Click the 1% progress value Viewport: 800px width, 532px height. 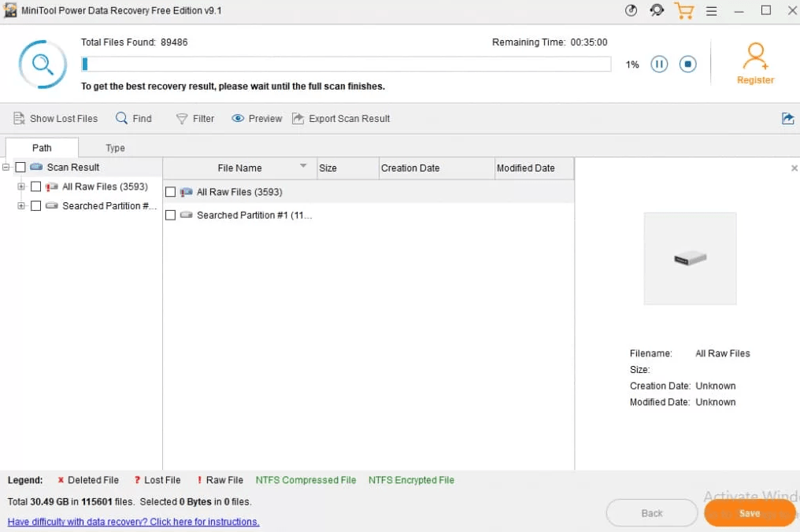(632, 65)
